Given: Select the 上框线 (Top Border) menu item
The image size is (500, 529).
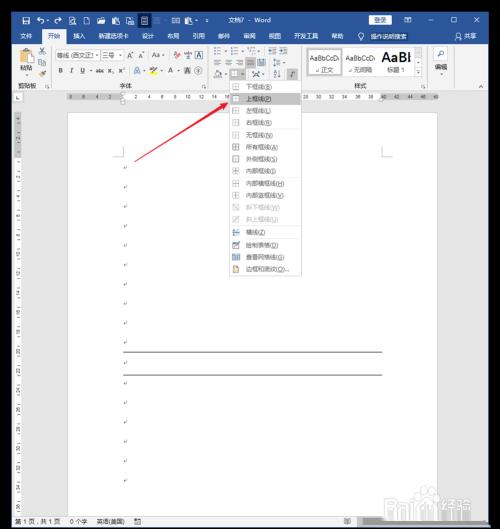Looking at the screenshot, I should tap(265, 99).
